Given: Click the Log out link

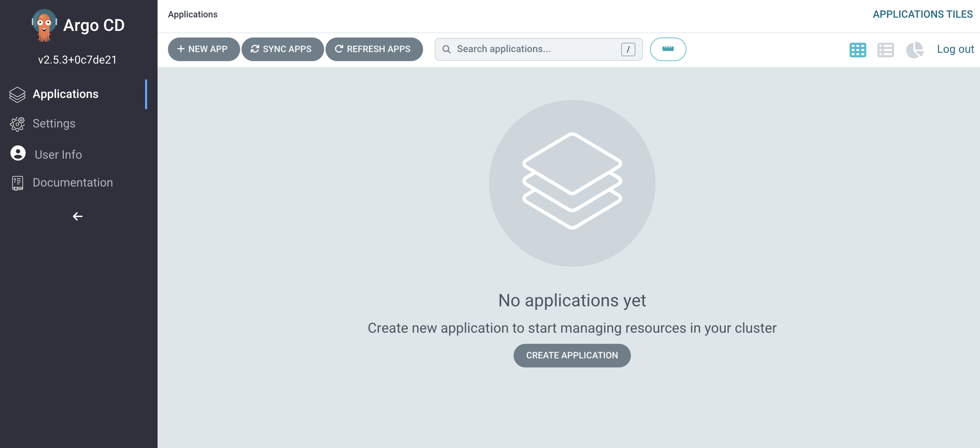Looking at the screenshot, I should (955, 49).
